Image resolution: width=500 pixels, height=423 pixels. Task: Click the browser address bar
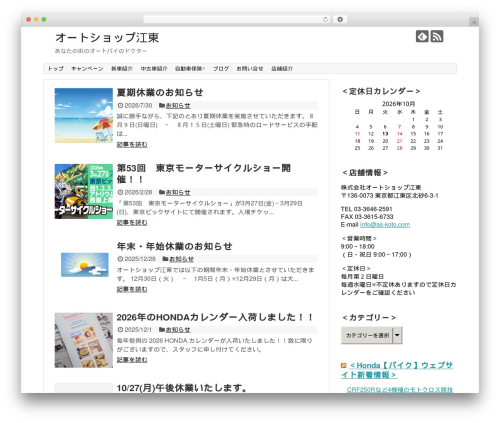pyautogui.click(x=237, y=20)
